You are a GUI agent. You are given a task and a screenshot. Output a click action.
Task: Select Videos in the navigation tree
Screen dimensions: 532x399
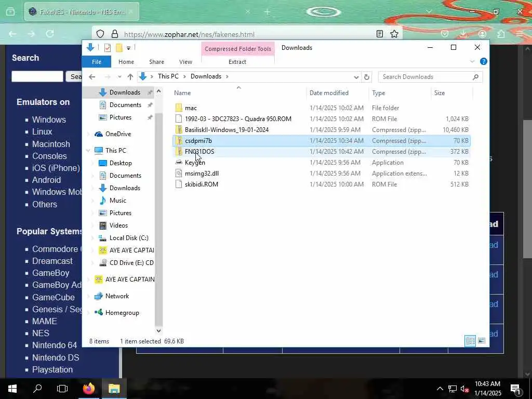118,225
